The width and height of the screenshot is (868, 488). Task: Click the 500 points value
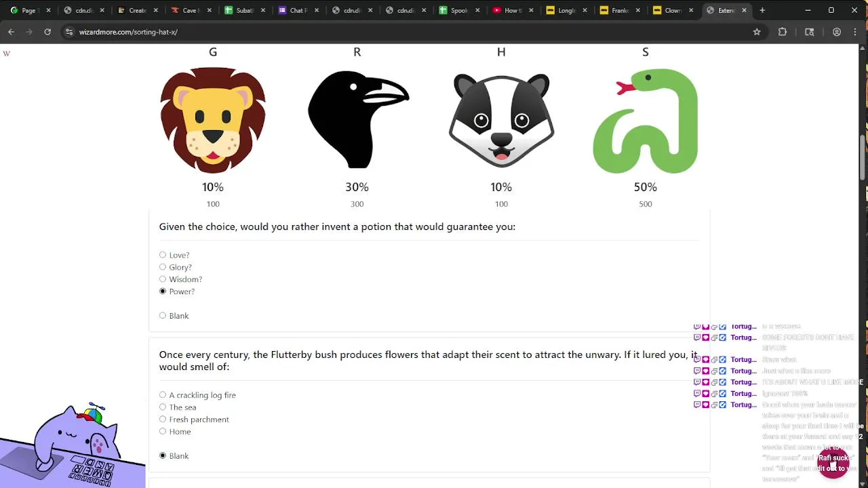pos(645,204)
